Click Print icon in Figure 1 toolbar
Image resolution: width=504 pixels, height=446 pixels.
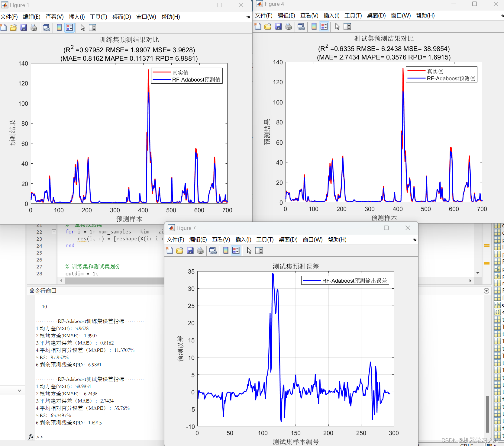tap(34, 28)
